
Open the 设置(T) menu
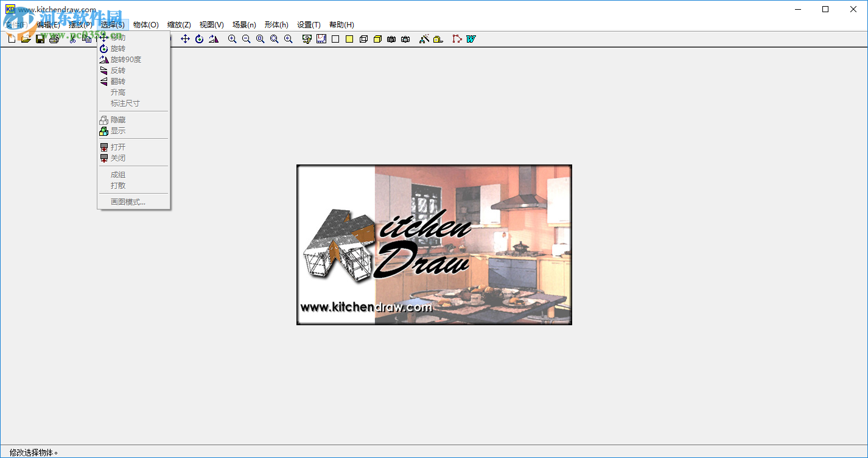click(x=309, y=25)
